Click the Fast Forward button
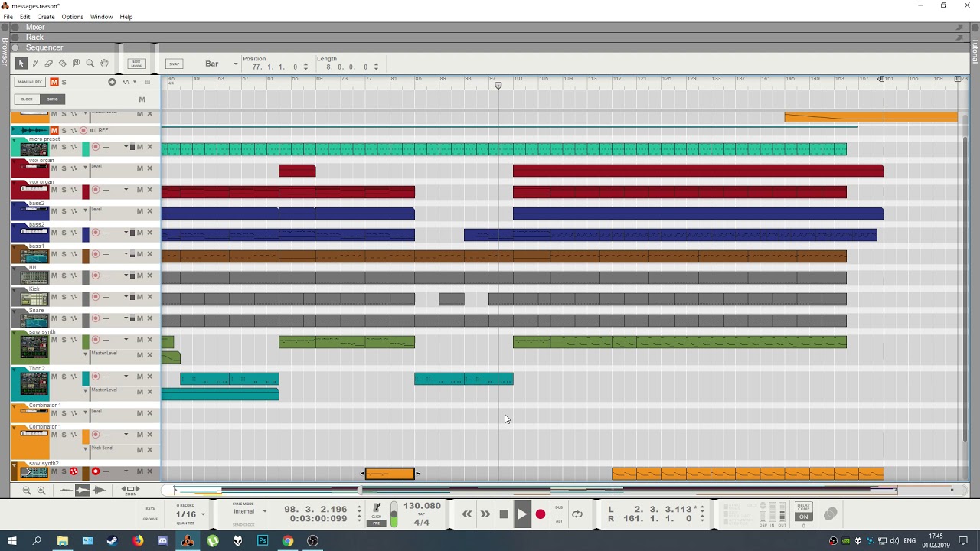This screenshot has height=551, width=980. [x=485, y=514]
